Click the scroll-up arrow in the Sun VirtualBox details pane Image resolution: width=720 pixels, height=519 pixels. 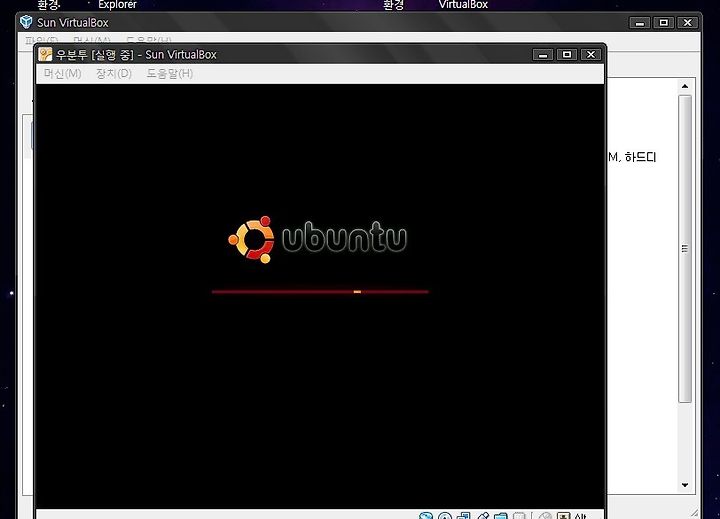(685, 86)
